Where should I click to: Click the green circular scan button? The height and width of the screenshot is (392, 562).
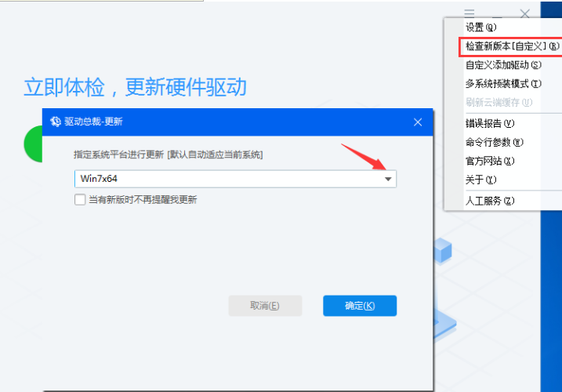pos(33,143)
